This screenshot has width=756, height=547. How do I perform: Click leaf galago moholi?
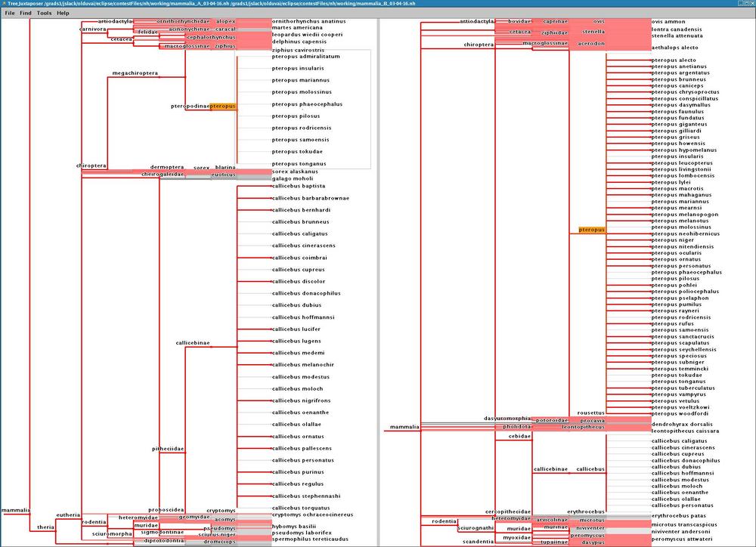(x=293, y=179)
